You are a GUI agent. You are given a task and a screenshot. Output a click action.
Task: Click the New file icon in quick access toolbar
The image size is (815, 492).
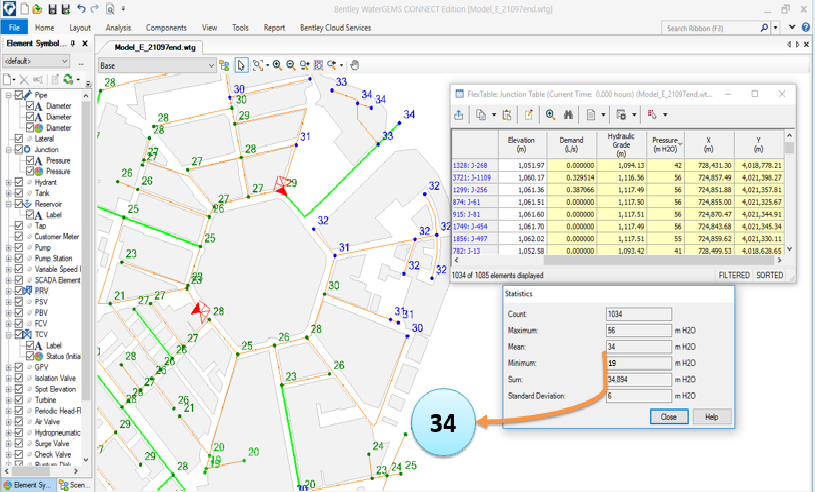click(x=25, y=9)
